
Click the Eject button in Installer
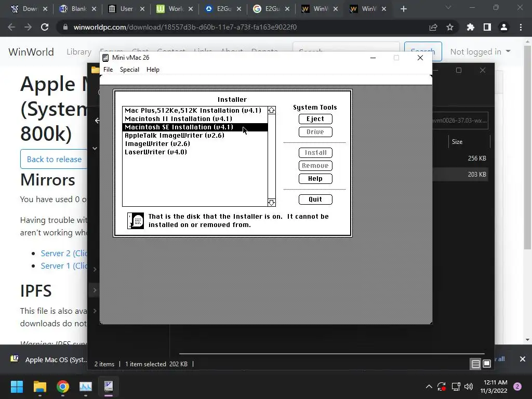315,119
